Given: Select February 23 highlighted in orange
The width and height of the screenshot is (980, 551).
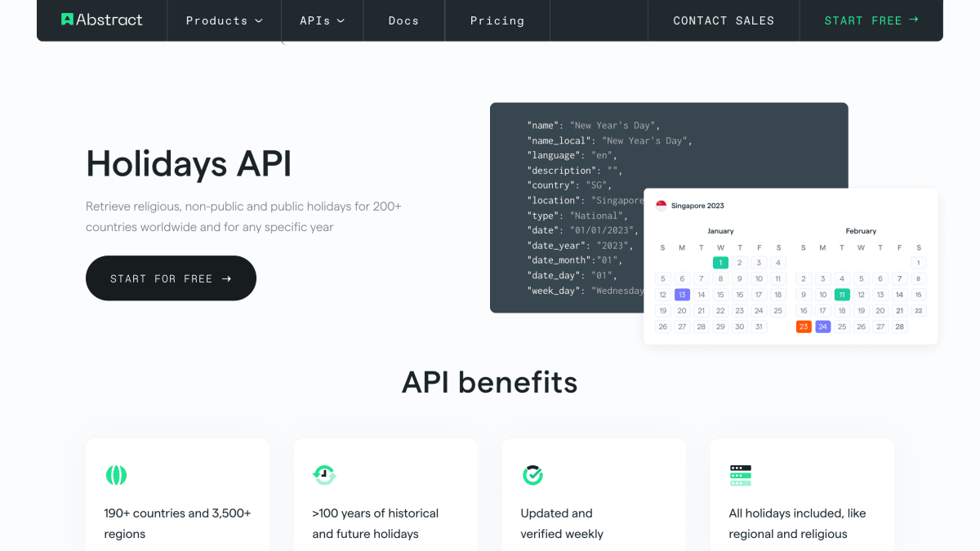Looking at the screenshot, I should tap(804, 327).
